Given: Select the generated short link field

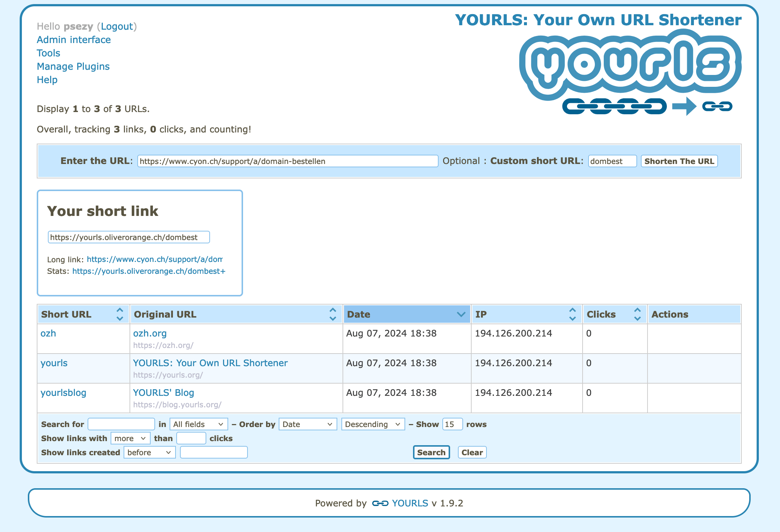Looking at the screenshot, I should coord(129,237).
